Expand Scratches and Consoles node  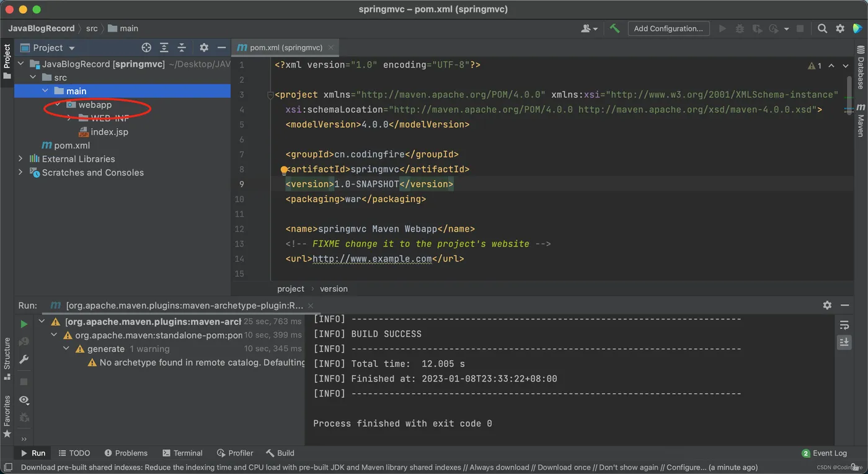pos(20,172)
